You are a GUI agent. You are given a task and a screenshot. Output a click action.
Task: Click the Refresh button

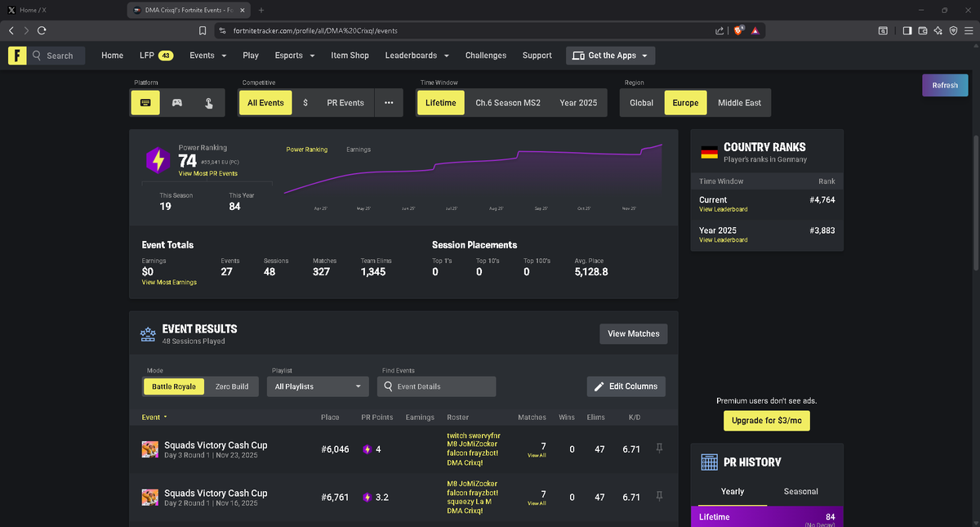click(x=945, y=85)
